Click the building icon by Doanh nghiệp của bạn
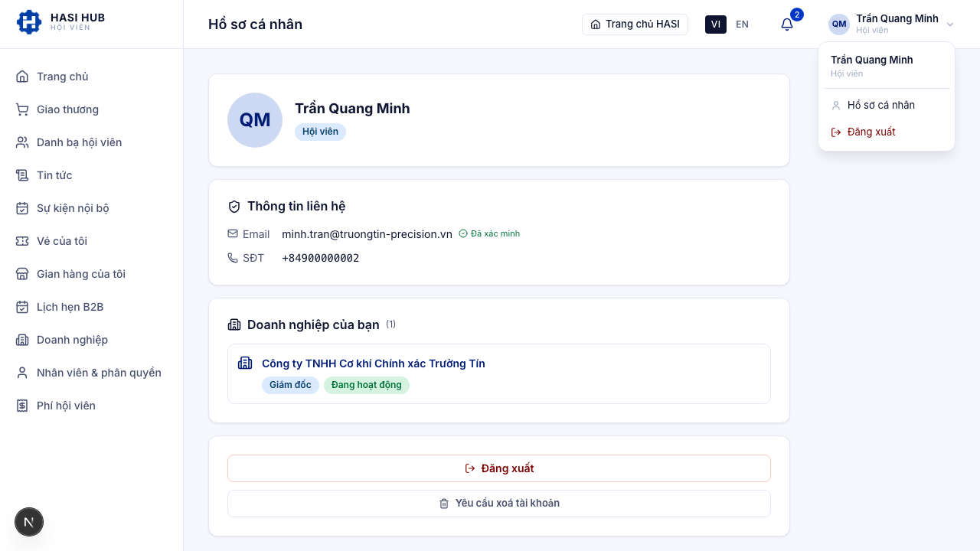The height and width of the screenshot is (551, 980). [x=234, y=324]
